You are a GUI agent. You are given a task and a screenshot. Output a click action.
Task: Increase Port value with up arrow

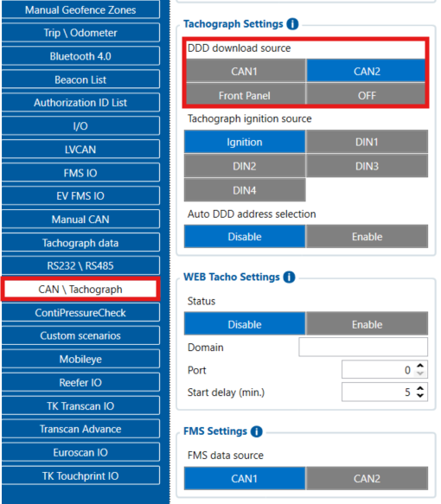(x=419, y=366)
